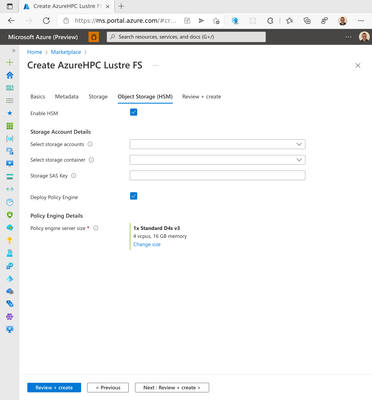
Task: Open the browser profile picture
Action: click(342, 21)
